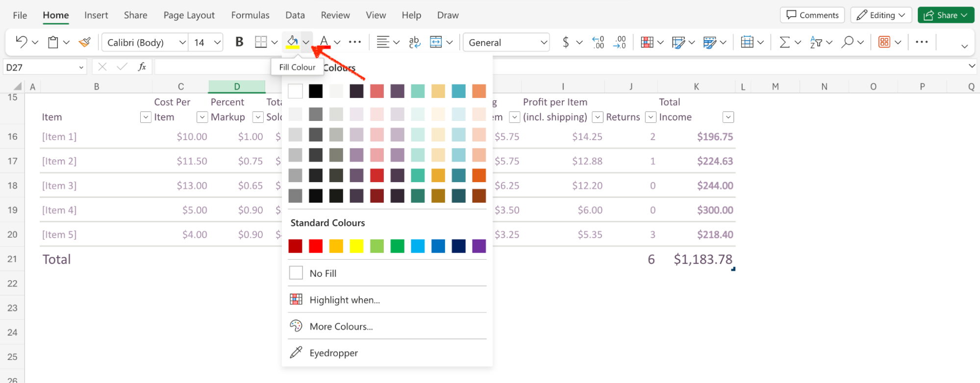The height and width of the screenshot is (383, 980).
Task: Open the Formulas ribbon tab
Action: (x=250, y=15)
